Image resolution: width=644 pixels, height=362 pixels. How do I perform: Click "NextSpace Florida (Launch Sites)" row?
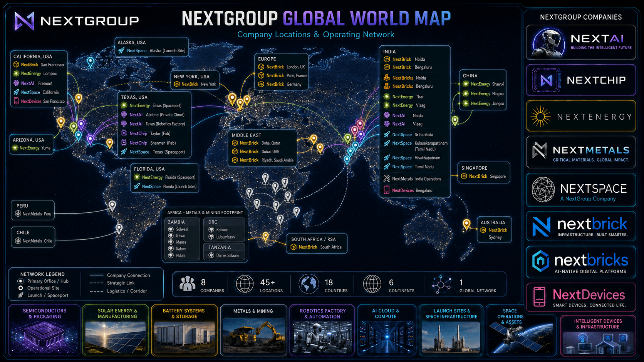(165, 187)
